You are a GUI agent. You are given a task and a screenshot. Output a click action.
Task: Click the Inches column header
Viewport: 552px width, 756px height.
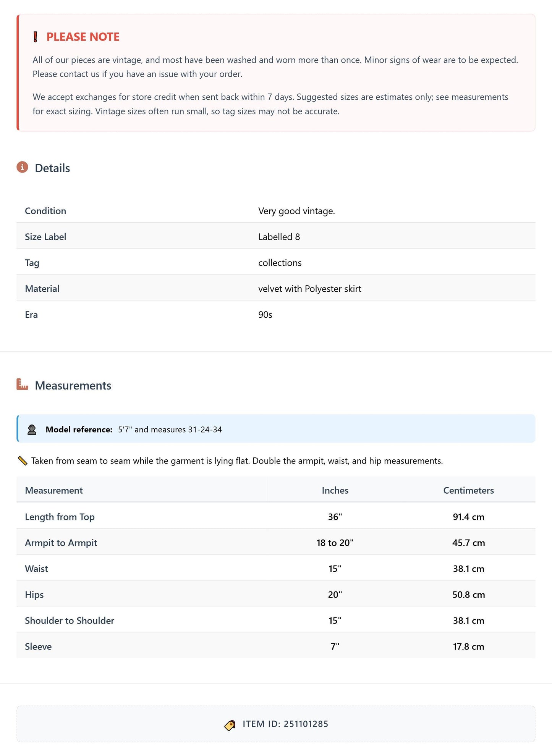coord(335,490)
